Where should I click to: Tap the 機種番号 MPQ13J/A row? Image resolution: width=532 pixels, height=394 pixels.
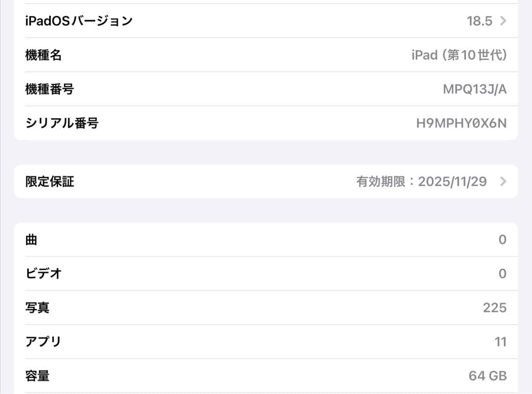(266, 89)
